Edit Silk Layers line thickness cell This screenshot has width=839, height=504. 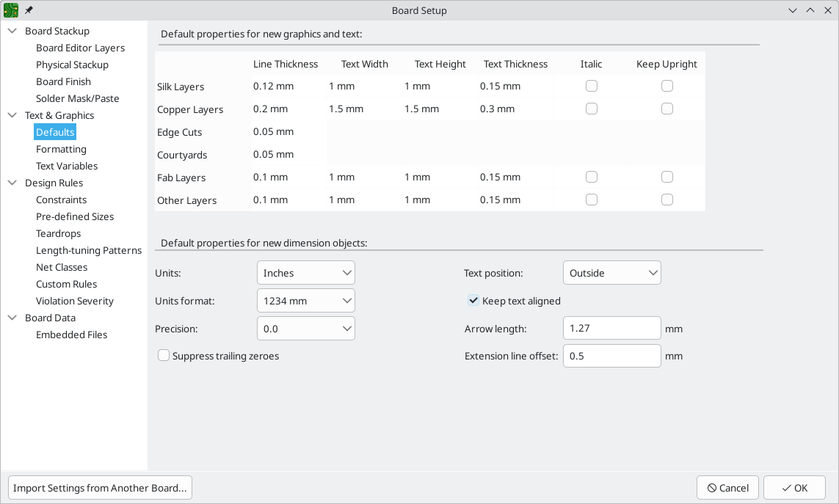(x=286, y=86)
